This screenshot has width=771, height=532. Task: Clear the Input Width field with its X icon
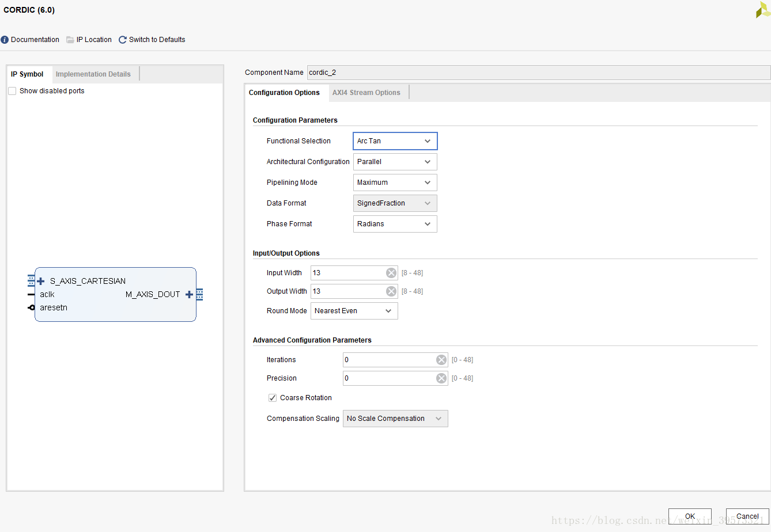point(391,273)
